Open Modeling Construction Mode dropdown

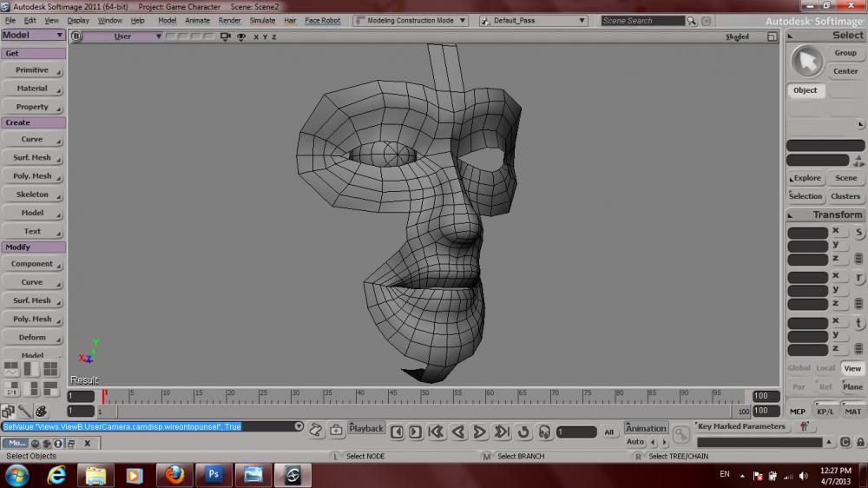pos(411,21)
